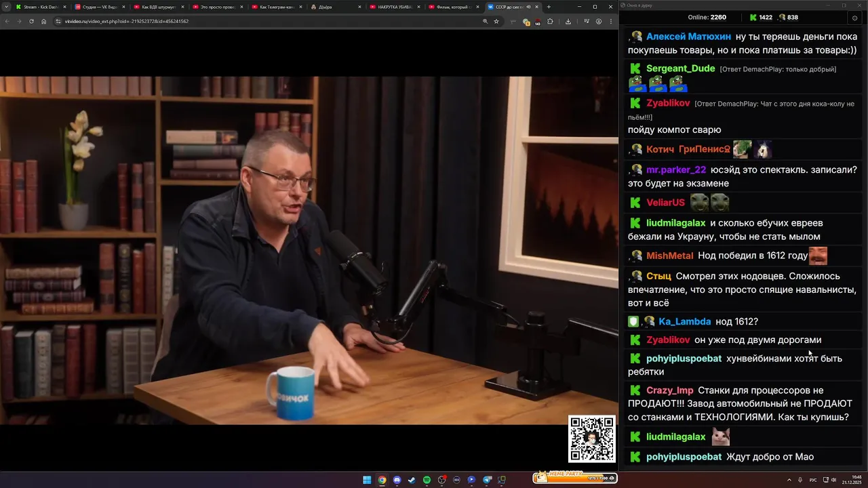Viewport: 868px width, 488px height.
Task: Reload the vkvideo page
Action: click(31, 21)
